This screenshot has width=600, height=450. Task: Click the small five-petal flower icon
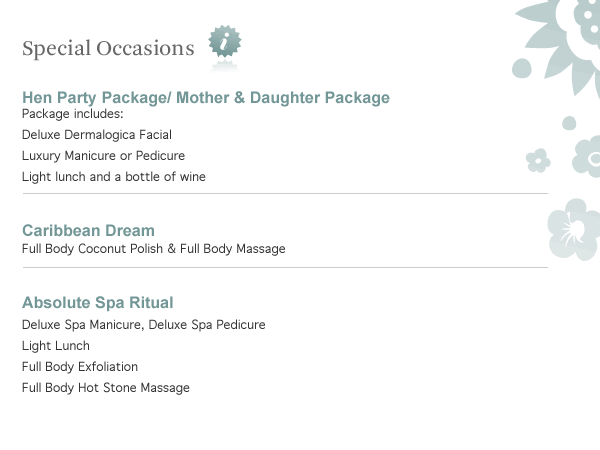pos(538,160)
